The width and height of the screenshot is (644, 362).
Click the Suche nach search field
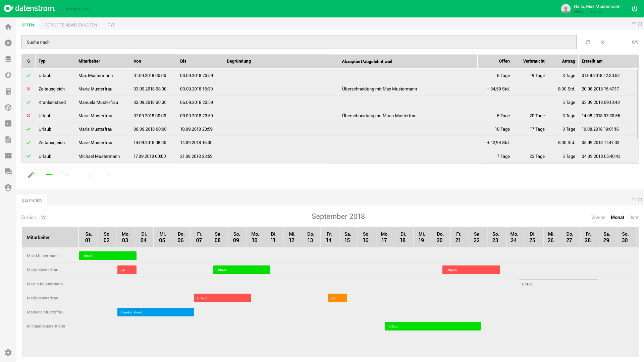(299, 42)
